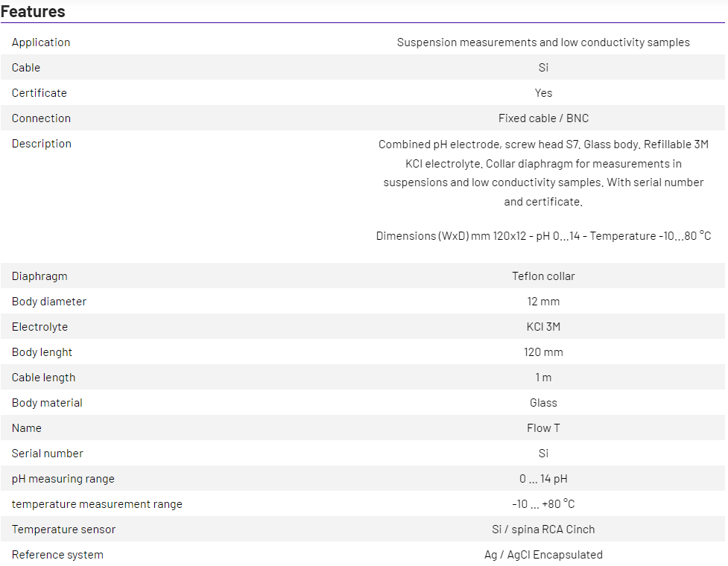Click the 'Ag / AgCl Encapsulated' reference value
Image resolution: width=728 pixels, height=566 pixels.
(x=543, y=555)
